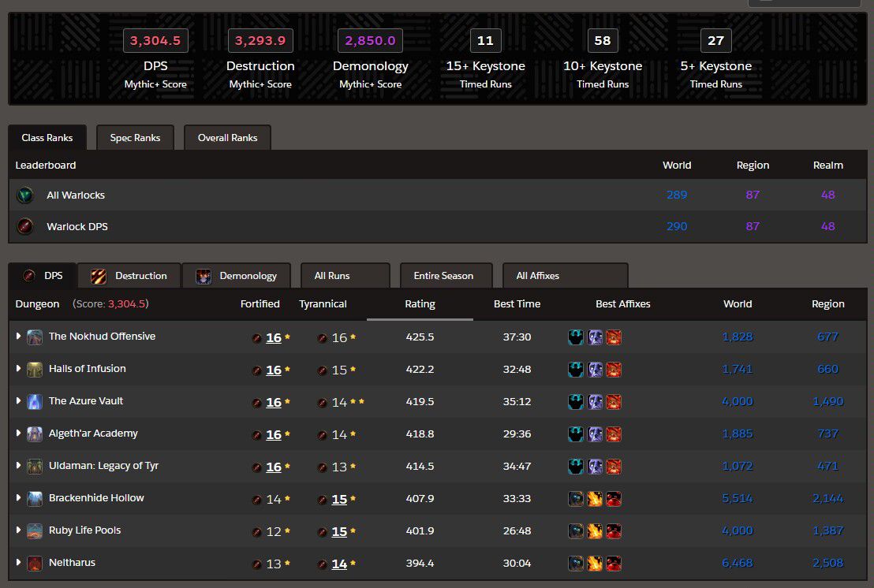This screenshot has height=588, width=874.
Task: Click the Halls of Infusion dungeon icon
Action: pos(35,369)
